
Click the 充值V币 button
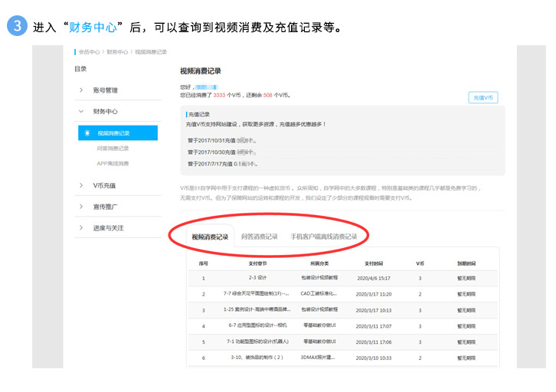483,98
